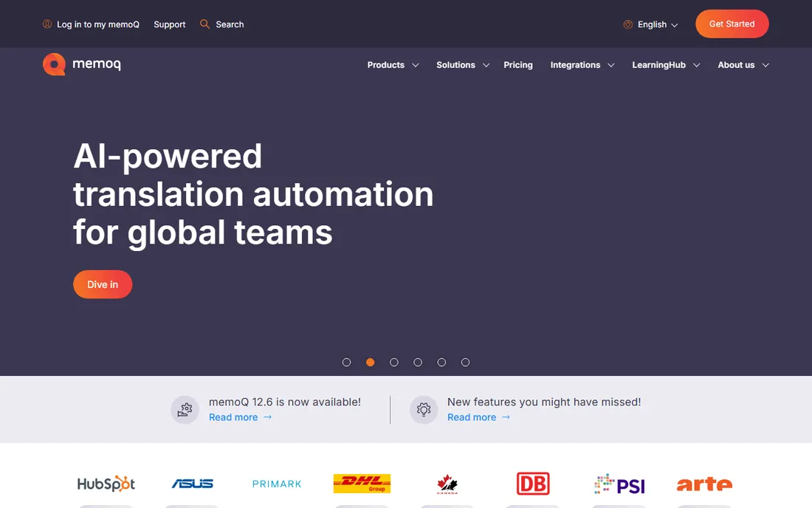The image size is (812, 508).
Task: Open the Support link
Action: pyautogui.click(x=169, y=24)
